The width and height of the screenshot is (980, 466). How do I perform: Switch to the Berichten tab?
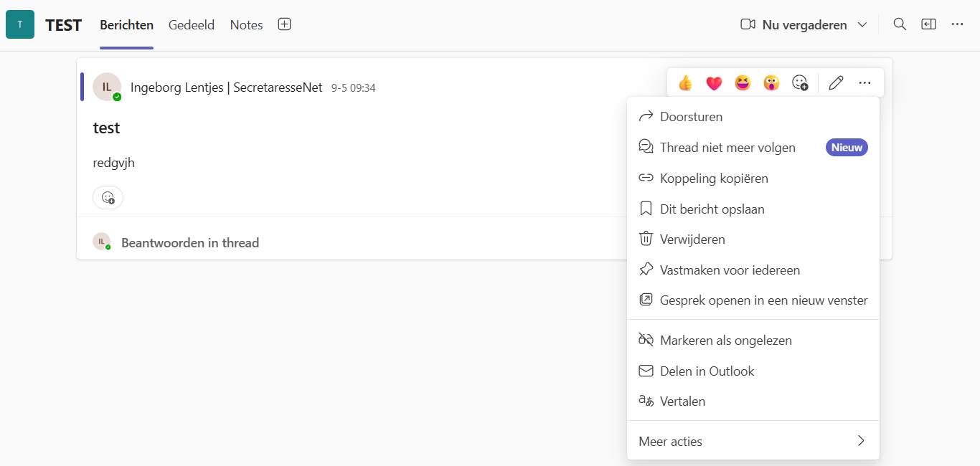[x=126, y=25]
